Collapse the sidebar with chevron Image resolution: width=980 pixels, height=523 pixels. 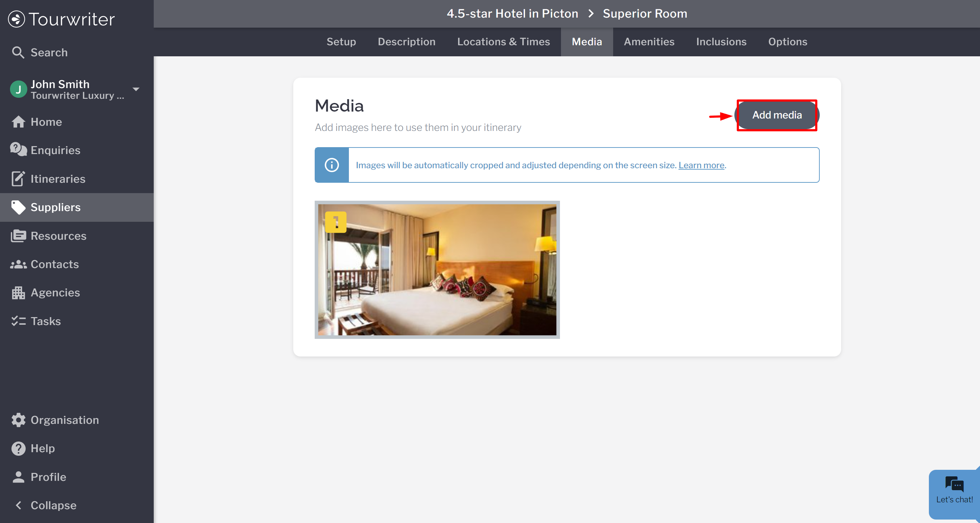tap(18, 505)
